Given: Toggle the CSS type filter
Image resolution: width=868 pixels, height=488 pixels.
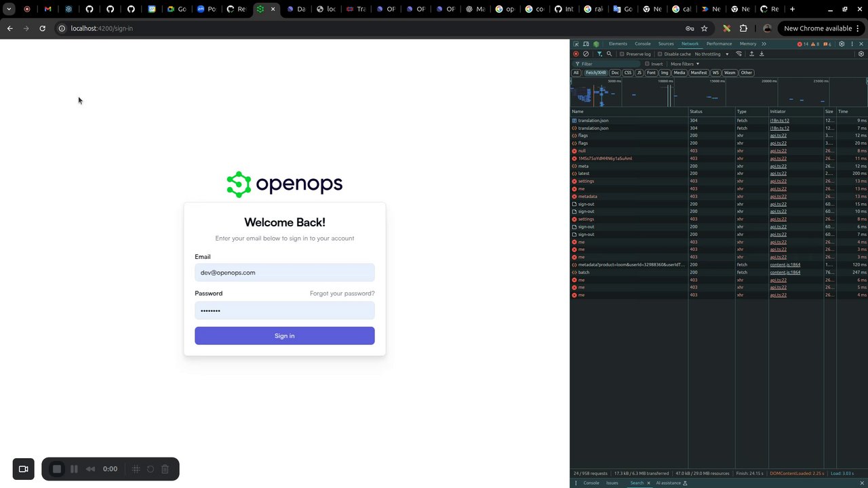Looking at the screenshot, I should point(628,73).
